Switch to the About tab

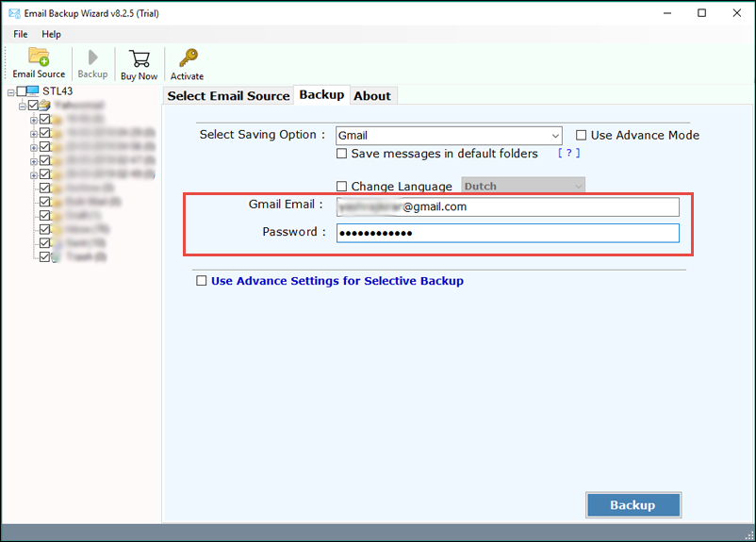[x=372, y=96]
